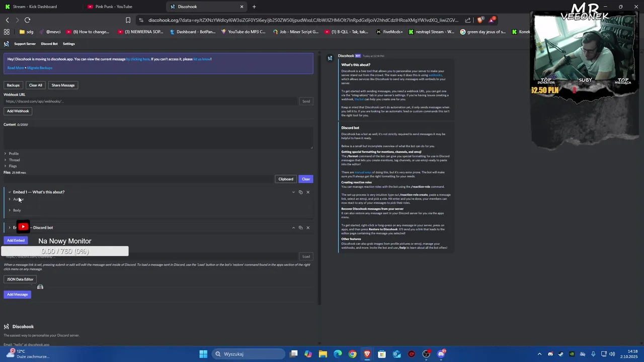Collapse Embed 1 — What's this about?

tap(37, 192)
